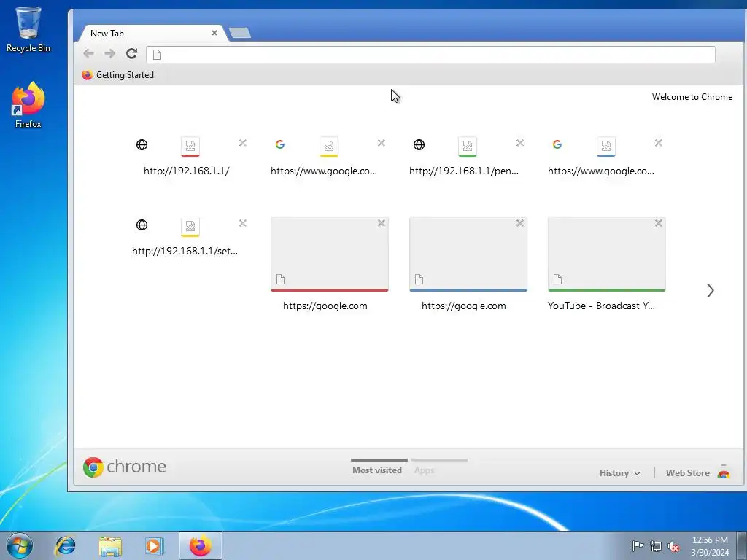Open Windows Explorer from taskbar
The height and width of the screenshot is (560, 747).
pyautogui.click(x=110, y=545)
